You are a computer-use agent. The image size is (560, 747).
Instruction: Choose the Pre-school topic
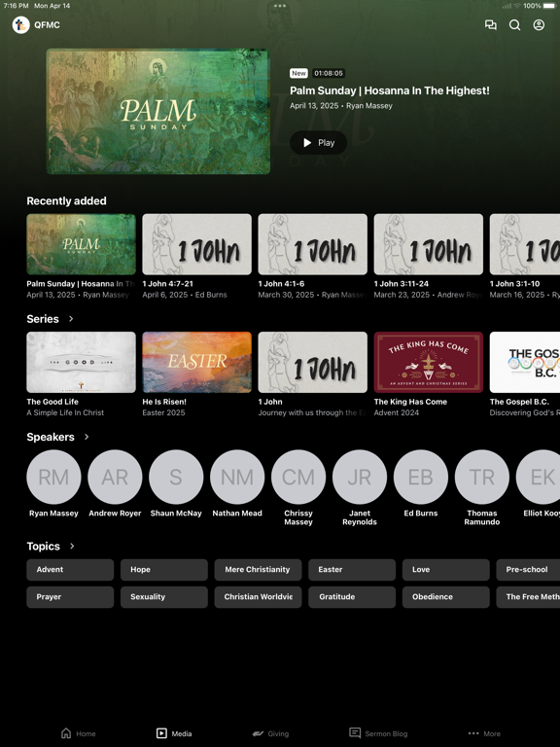click(x=528, y=570)
